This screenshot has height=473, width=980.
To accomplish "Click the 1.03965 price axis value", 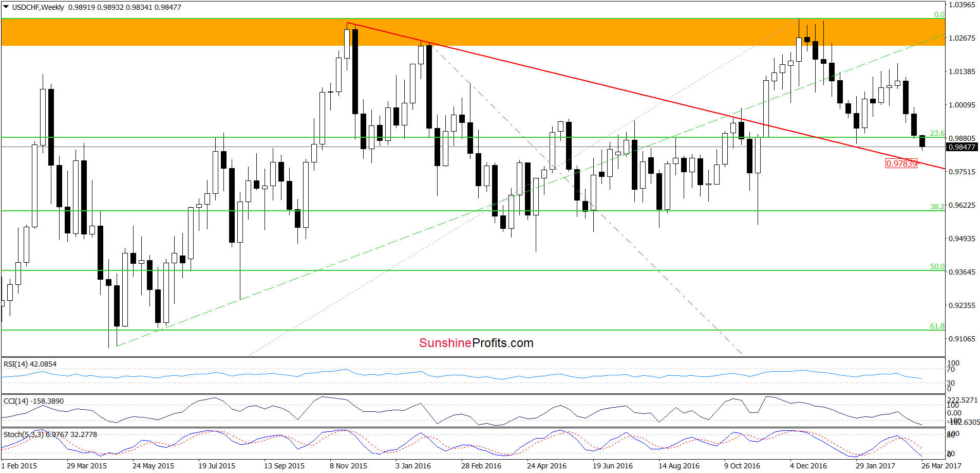I will [x=962, y=5].
